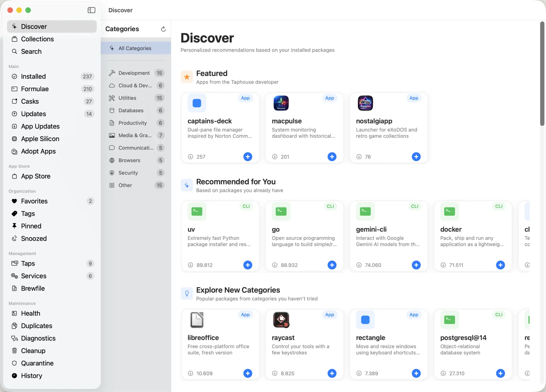The width and height of the screenshot is (546, 392).
Task: Add docker with the plus button
Action: coord(500,265)
